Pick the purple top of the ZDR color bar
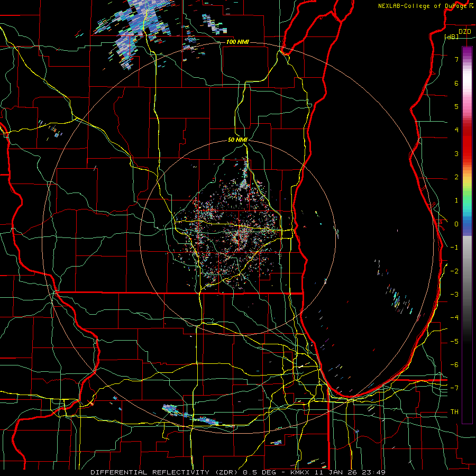 467,51
